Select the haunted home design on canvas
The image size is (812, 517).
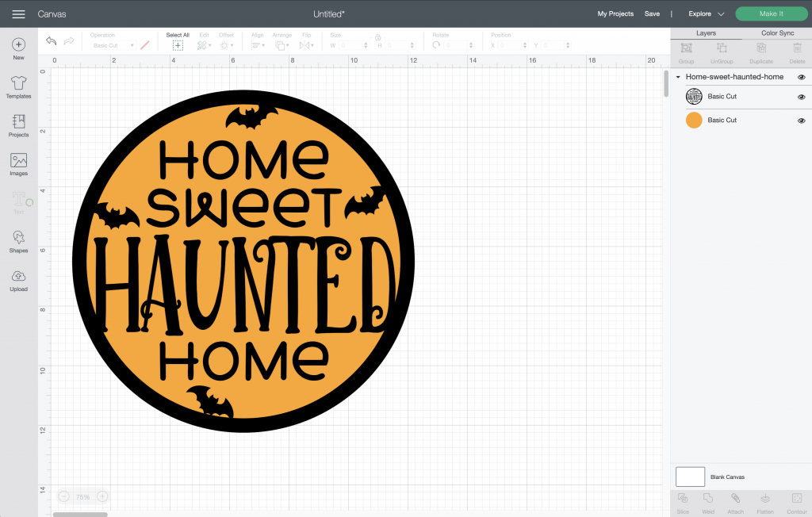pos(243,261)
